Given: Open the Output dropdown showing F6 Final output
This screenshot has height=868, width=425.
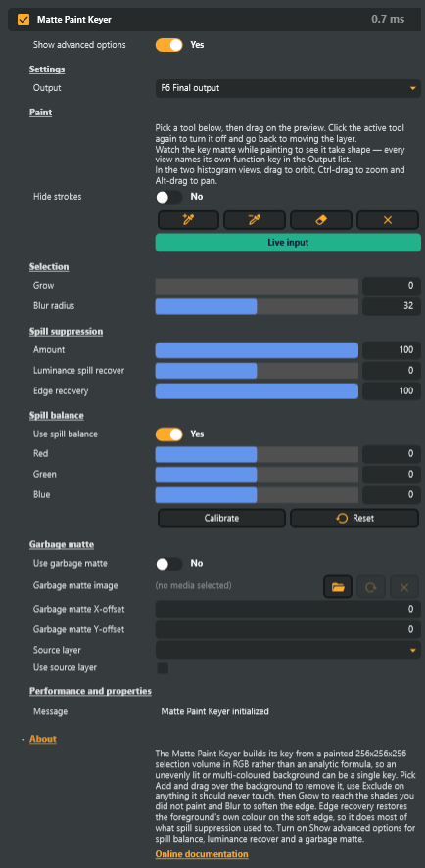Looking at the screenshot, I should pos(288,88).
